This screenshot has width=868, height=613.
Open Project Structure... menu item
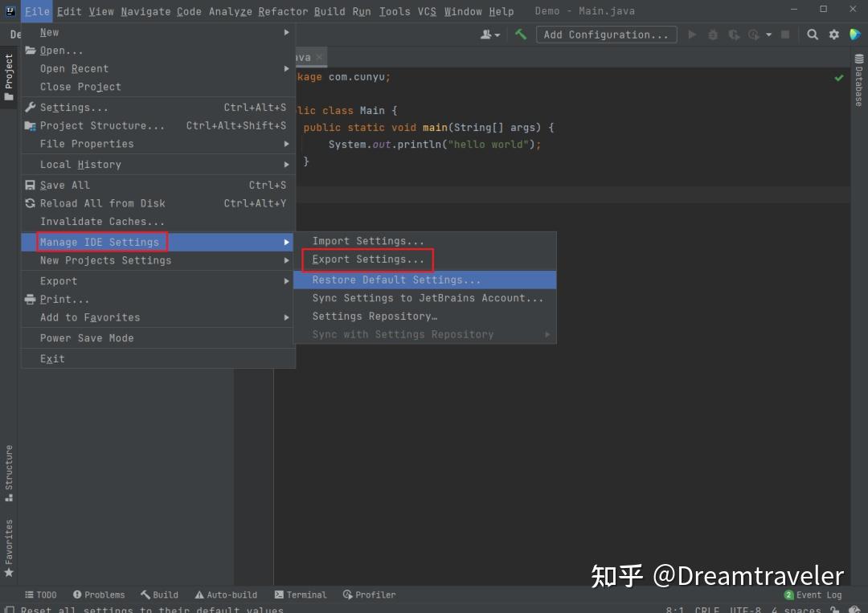coord(158,125)
